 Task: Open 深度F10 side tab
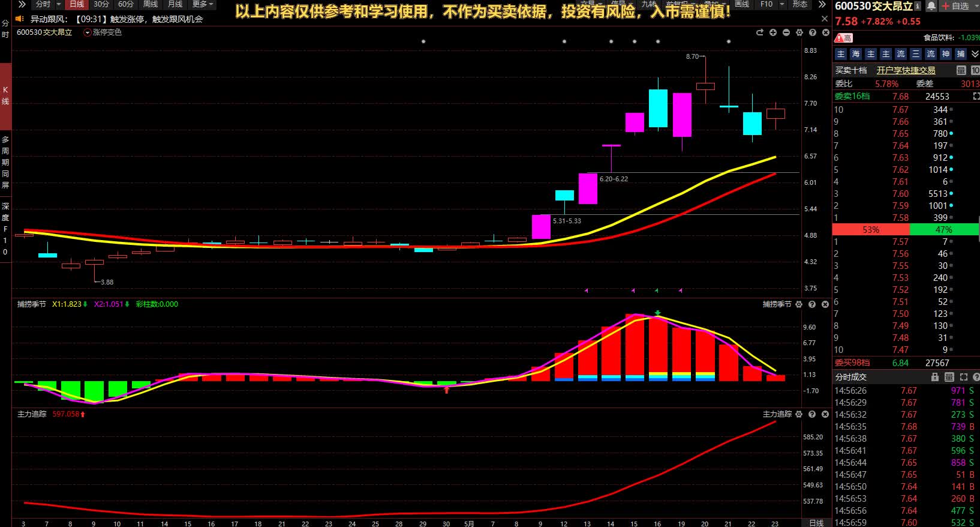(x=5, y=229)
